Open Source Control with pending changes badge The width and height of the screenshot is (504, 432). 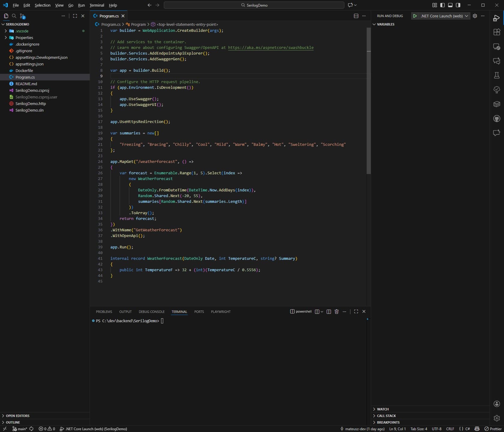tap(22, 16)
